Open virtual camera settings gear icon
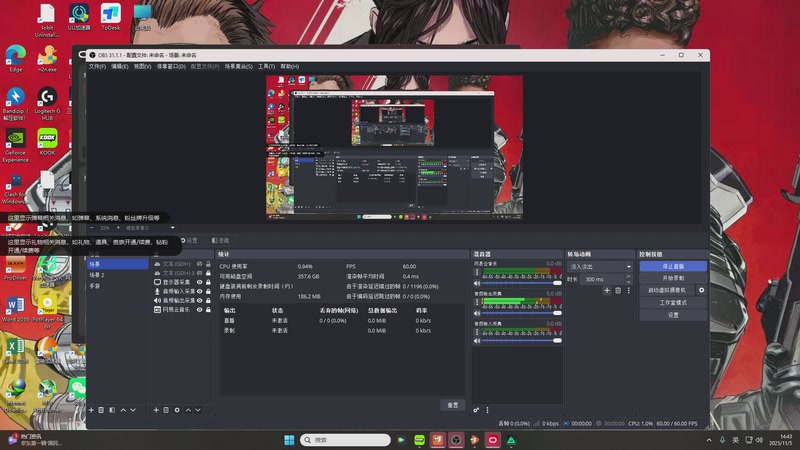800x450 pixels. [x=702, y=290]
